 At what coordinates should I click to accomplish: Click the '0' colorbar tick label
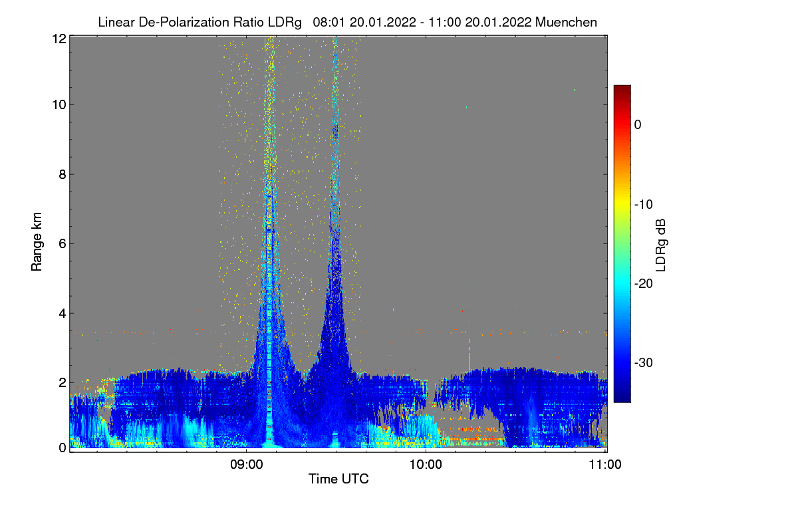(x=638, y=124)
